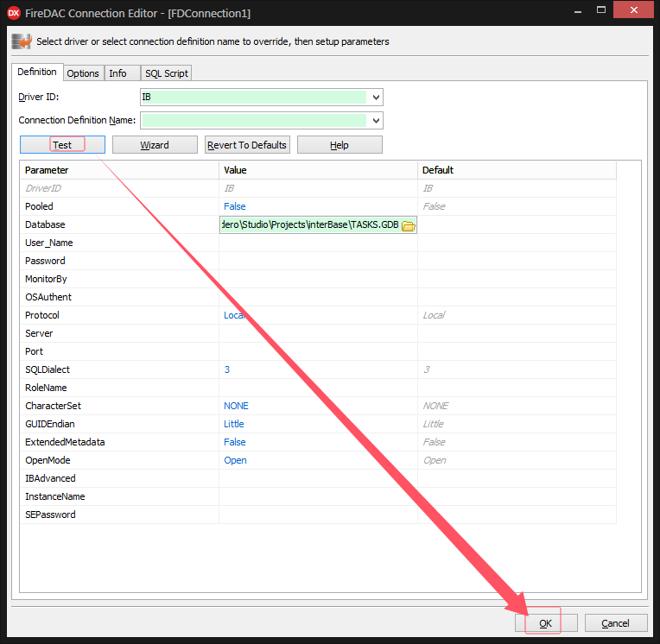The width and height of the screenshot is (660, 644).
Task: Click GUIDEndian value Little
Action: (x=233, y=424)
